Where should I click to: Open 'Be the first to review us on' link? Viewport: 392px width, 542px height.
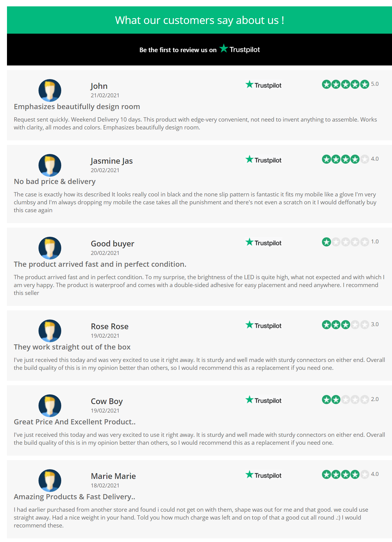click(178, 50)
